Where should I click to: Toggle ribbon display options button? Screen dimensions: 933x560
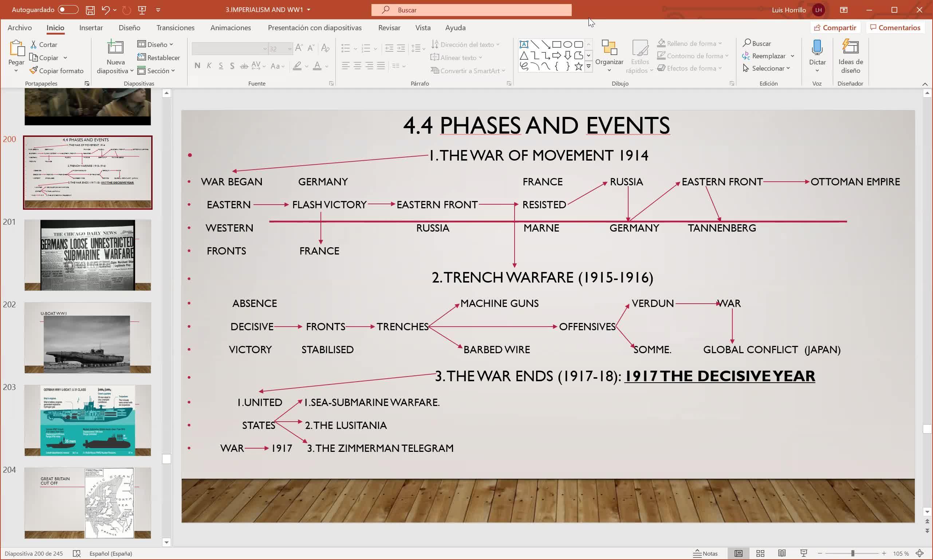click(x=843, y=10)
